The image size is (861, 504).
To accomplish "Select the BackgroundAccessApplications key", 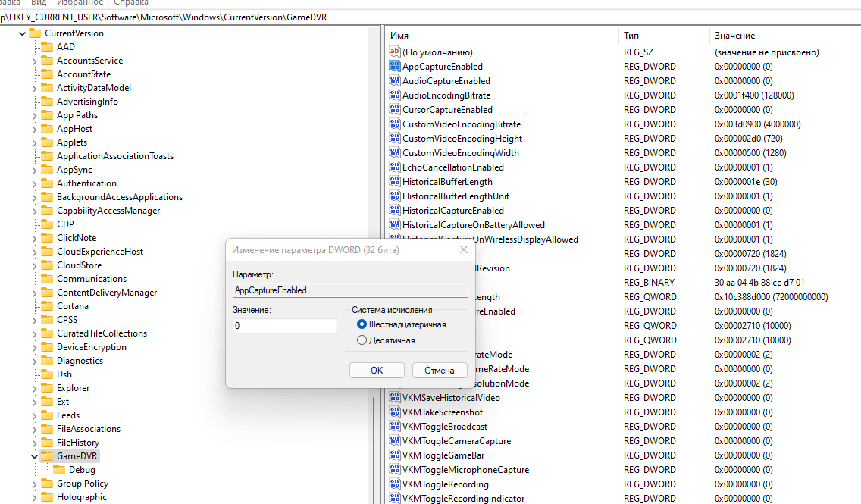I will [x=120, y=197].
